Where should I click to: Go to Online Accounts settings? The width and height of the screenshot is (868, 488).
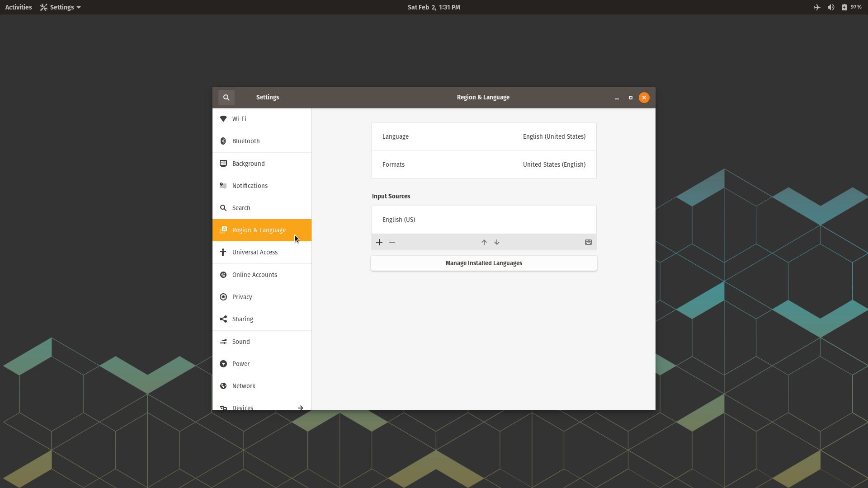point(262,275)
